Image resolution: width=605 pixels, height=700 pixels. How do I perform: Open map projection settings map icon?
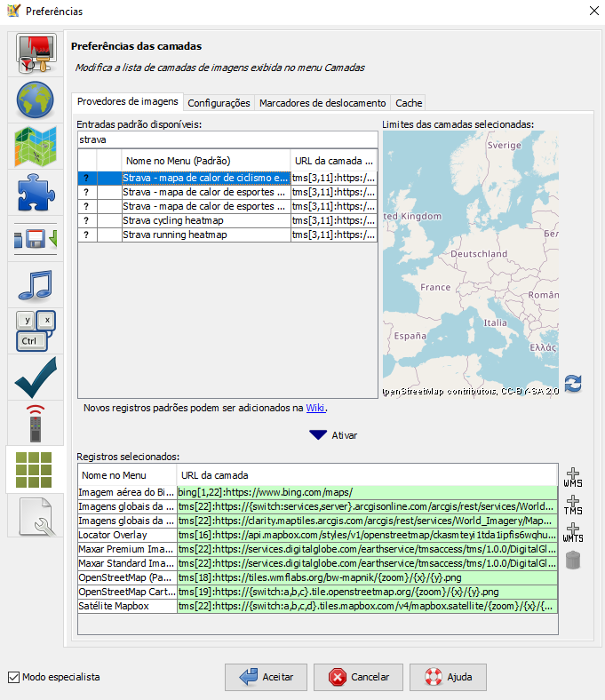coord(36,147)
